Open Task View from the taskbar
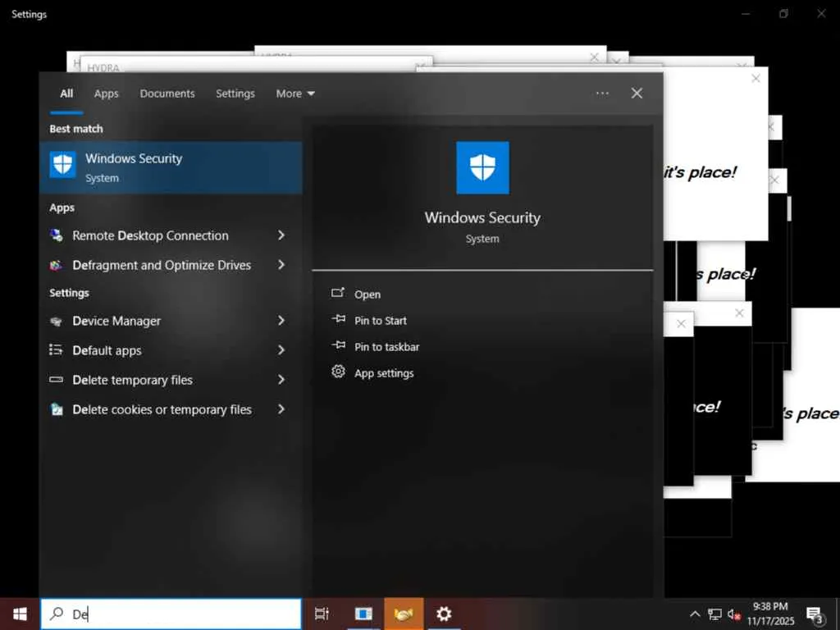The width and height of the screenshot is (840, 630). (322, 614)
